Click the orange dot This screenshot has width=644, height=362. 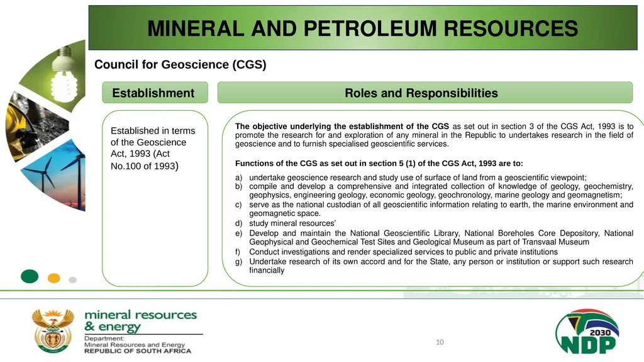click(54, 278)
